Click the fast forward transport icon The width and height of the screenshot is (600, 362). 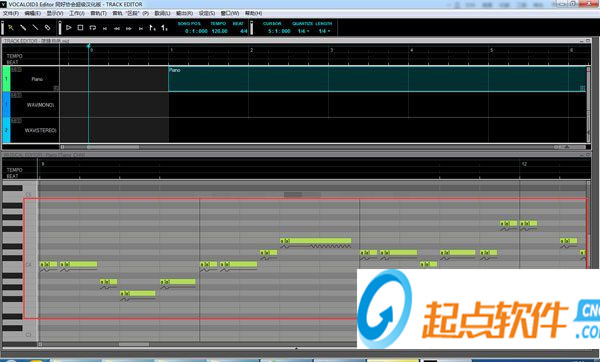click(x=129, y=28)
